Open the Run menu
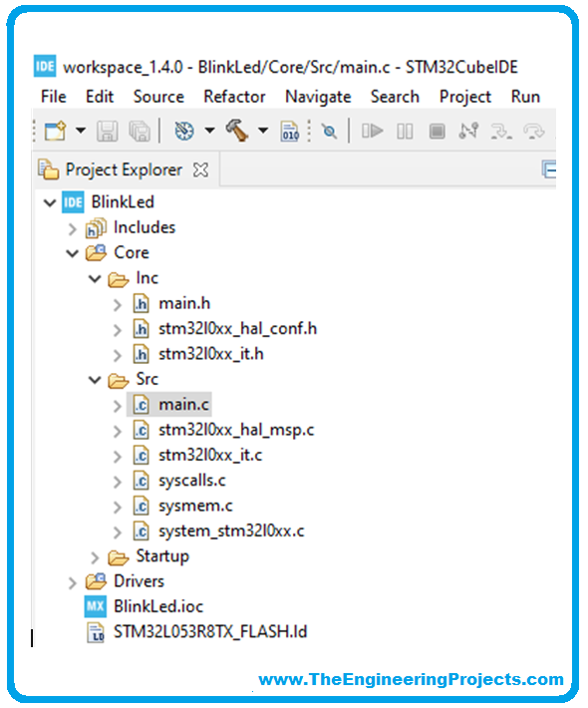The image size is (588, 708). (x=525, y=97)
